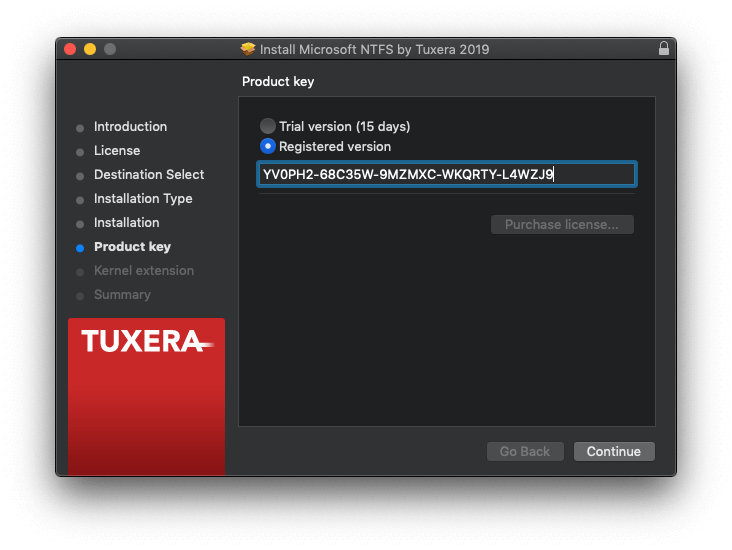
Task: Select Trial version (15 days) radio button
Action: 267,126
